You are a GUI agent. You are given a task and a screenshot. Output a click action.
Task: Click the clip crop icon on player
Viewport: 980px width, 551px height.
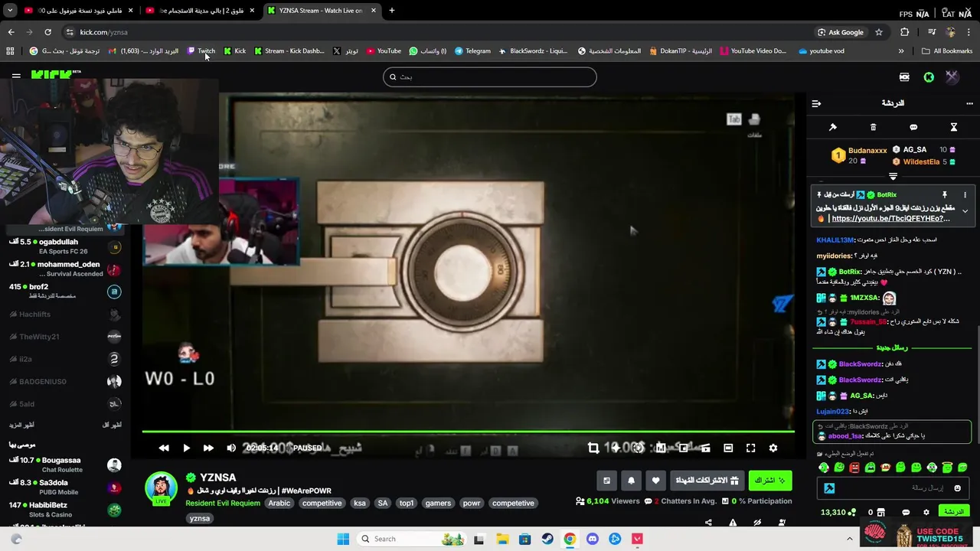coord(593,448)
